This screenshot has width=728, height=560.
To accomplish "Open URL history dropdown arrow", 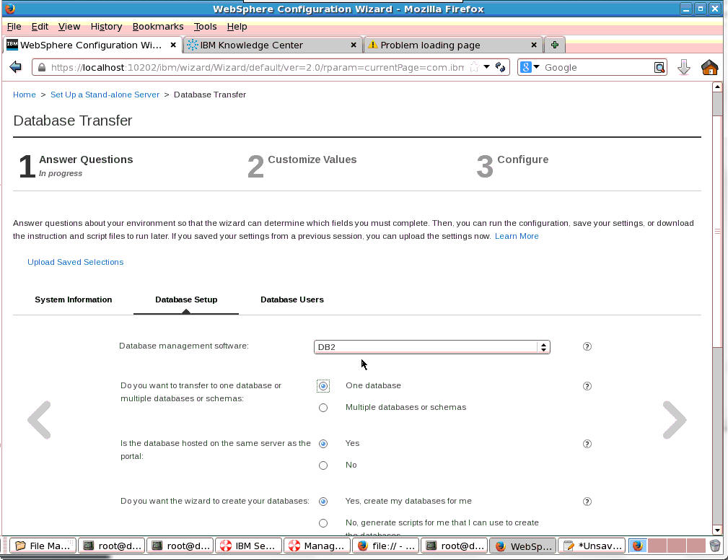I will point(486,67).
